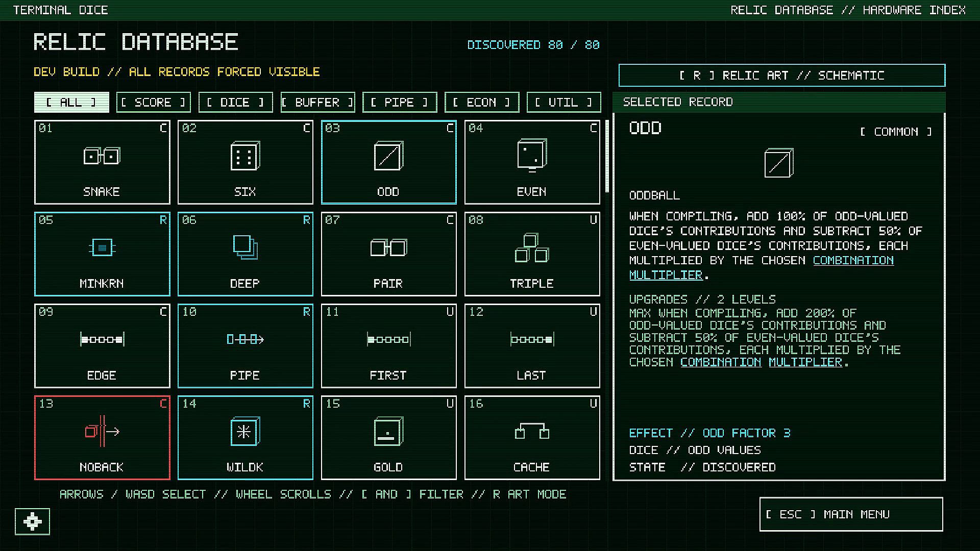Select the red NOBACK relic icon
Viewport: 980px width, 551px height.
[x=102, y=432]
